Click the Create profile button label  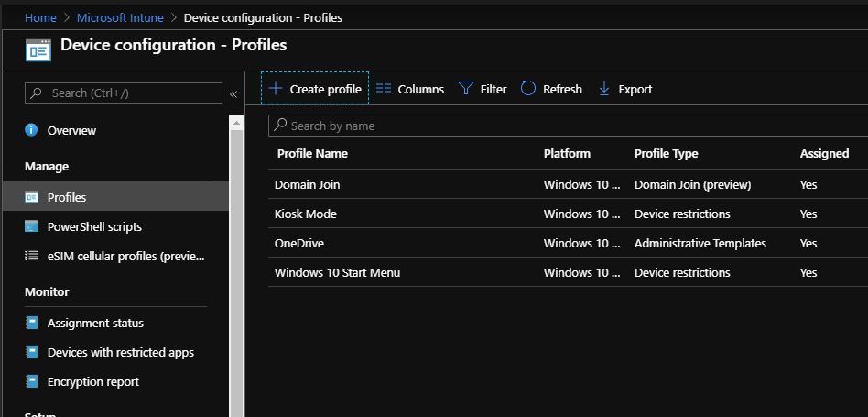pos(326,89)
